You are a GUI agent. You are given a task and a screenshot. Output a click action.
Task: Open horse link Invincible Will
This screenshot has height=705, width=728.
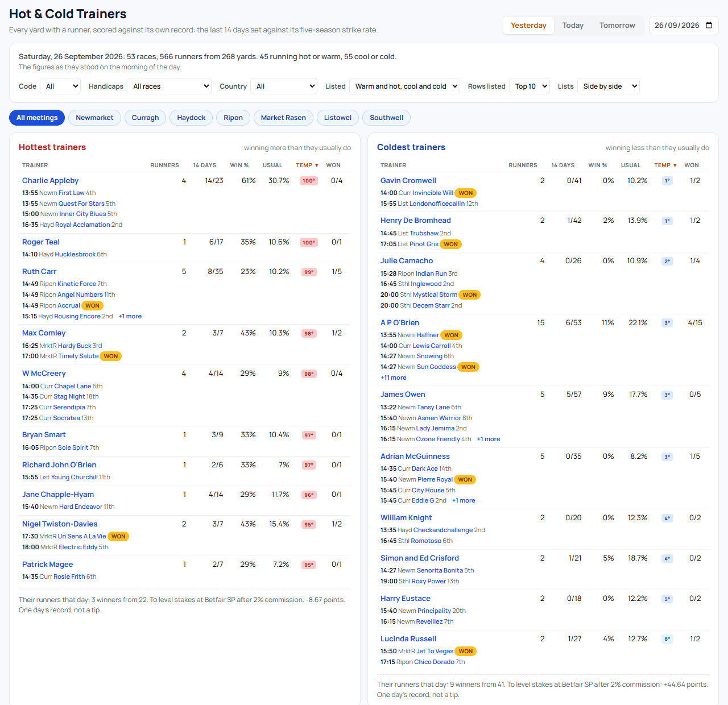tap(433, 193)
